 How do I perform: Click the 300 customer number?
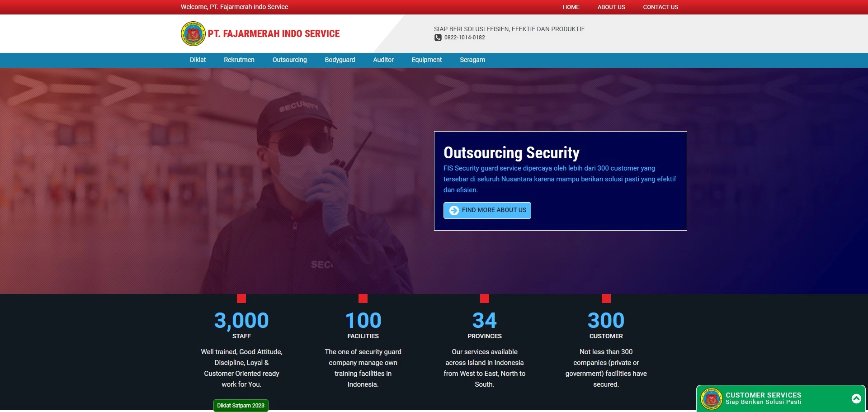606,321
